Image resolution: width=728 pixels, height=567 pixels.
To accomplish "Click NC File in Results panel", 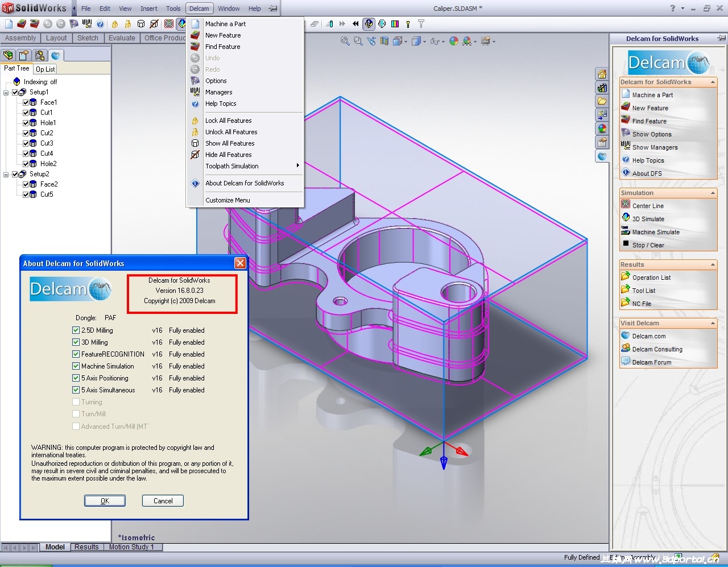I will tap(642, 304).
